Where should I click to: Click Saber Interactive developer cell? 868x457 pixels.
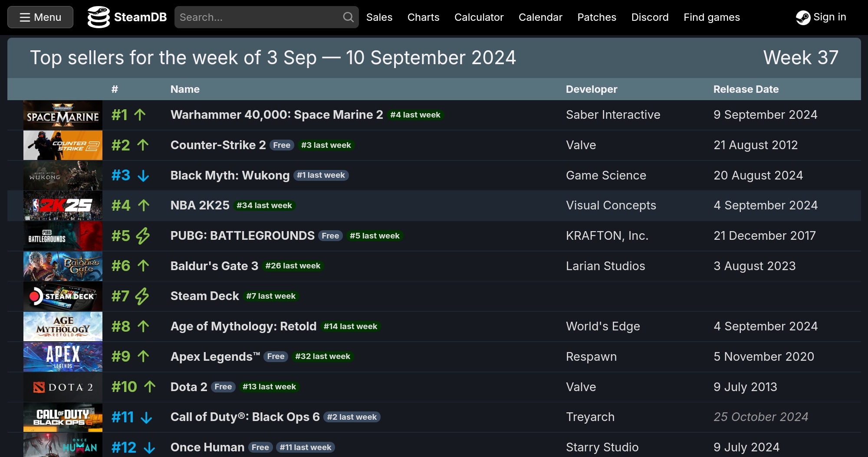[613, 115]
